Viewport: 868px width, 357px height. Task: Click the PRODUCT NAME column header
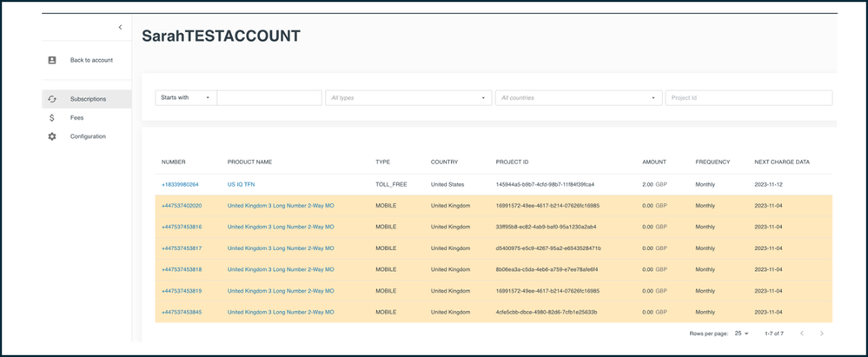point(249,162)
